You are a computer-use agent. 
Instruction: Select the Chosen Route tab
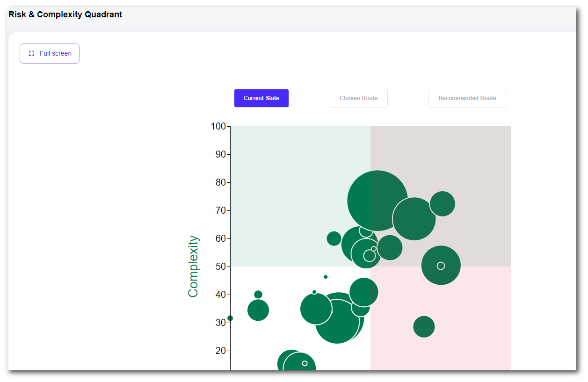tap(358, 98)
